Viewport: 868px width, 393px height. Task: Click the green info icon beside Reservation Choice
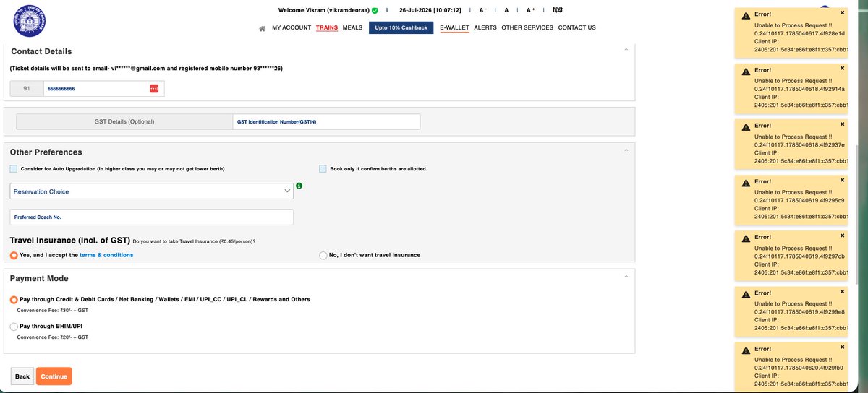299,186
